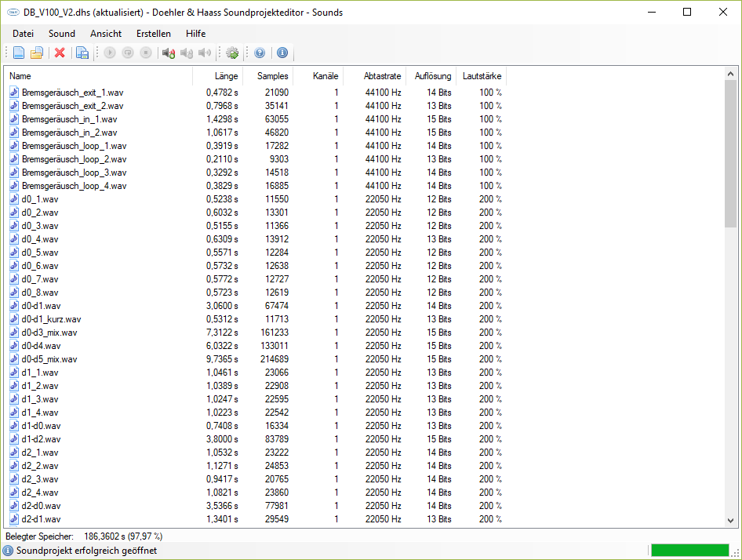Viewport: 742px width, 560px height.
Task: Select d0-d3_mix.wav
Action: tap(49, 333)
